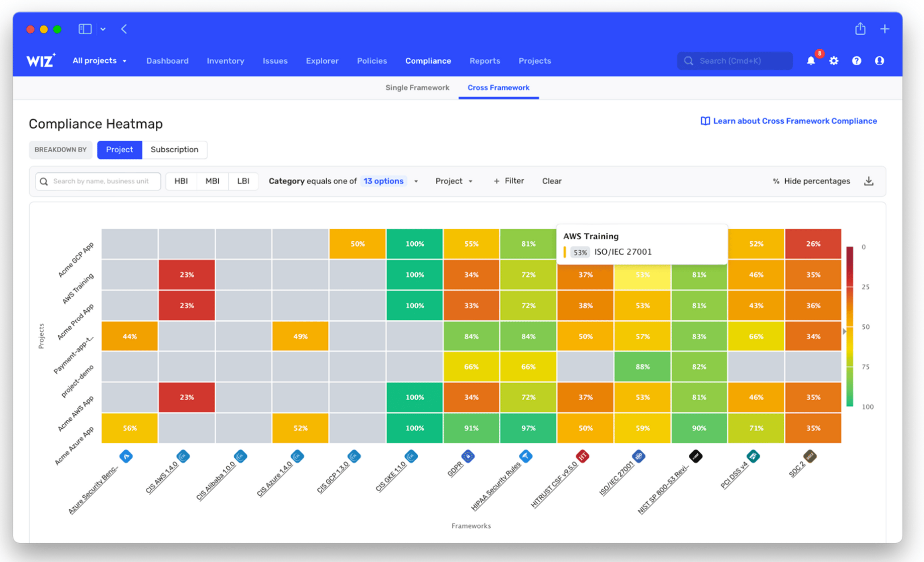Image resolution: width=924 pixels, height=562 pixels.
Task: Expand the Project filter dropdown
Action: (454, 181)
